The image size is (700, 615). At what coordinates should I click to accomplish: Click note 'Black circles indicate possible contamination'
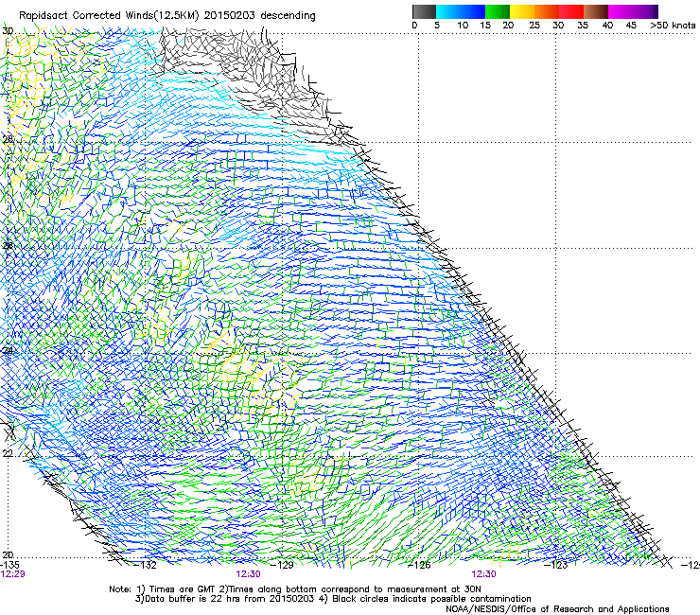431,599
